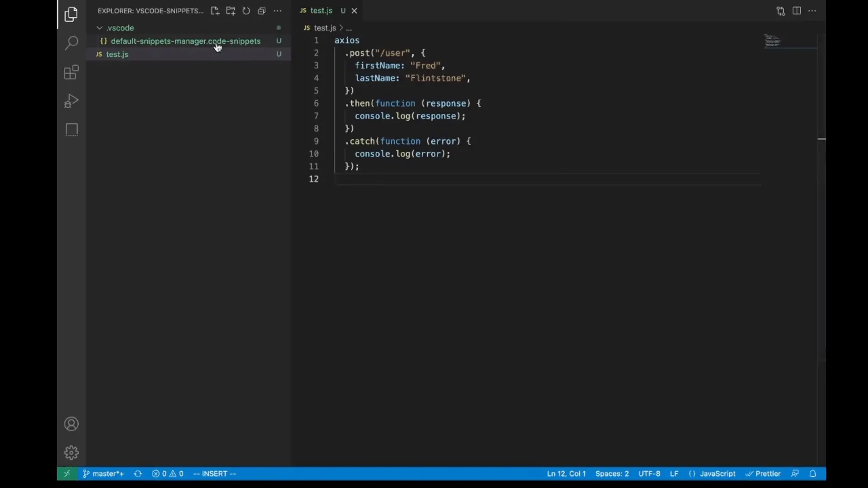Screen dimensions: 868x488
Task: Click Spaces: 2 indentation setting
Action: coord(612,474)
